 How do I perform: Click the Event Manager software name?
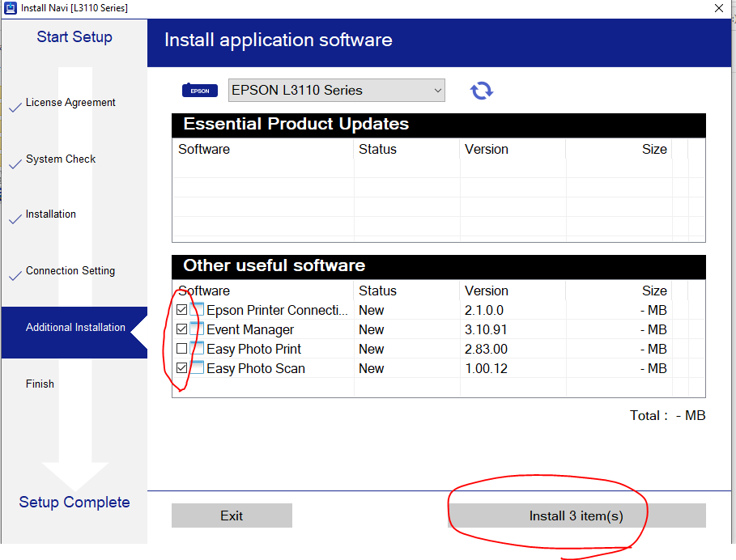point(249,329)
